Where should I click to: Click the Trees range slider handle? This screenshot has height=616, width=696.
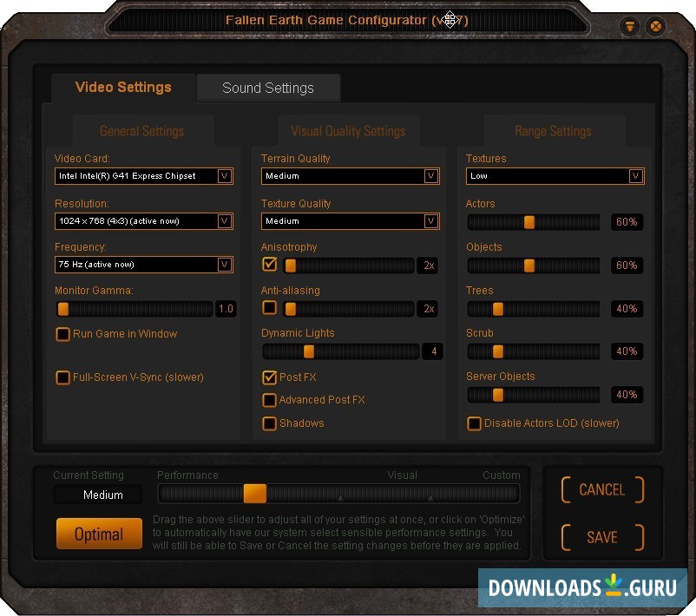pos(498,309)
